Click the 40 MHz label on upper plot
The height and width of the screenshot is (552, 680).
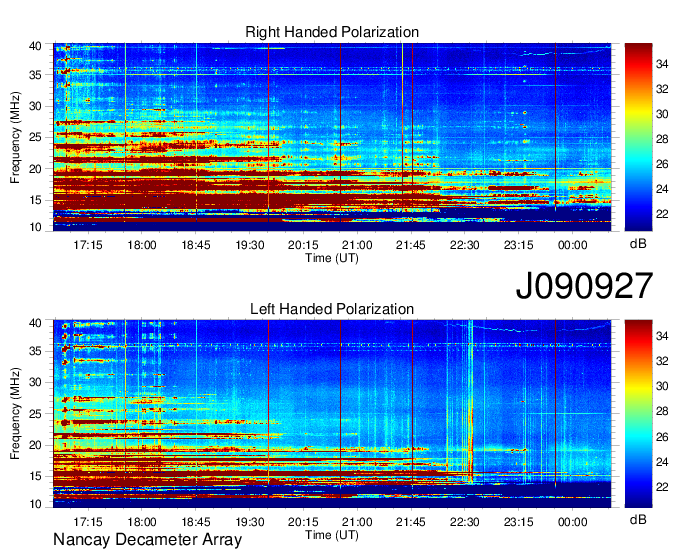[x=35, y=46]
